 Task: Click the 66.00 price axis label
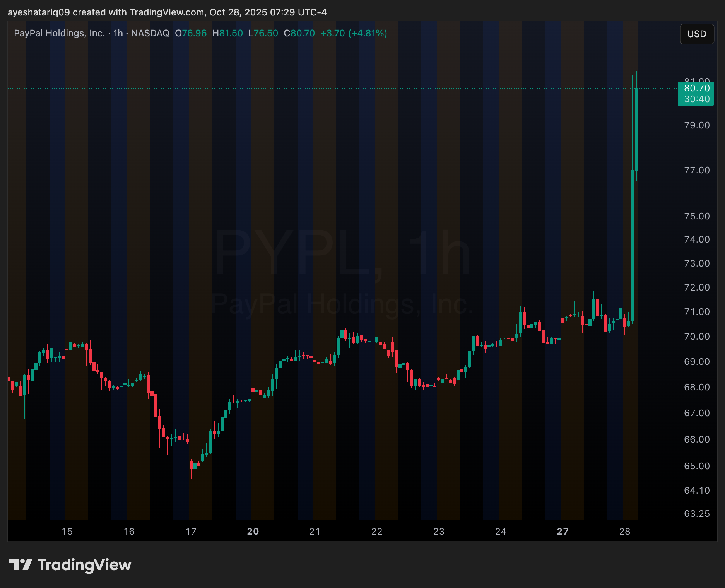click(697, 439)
